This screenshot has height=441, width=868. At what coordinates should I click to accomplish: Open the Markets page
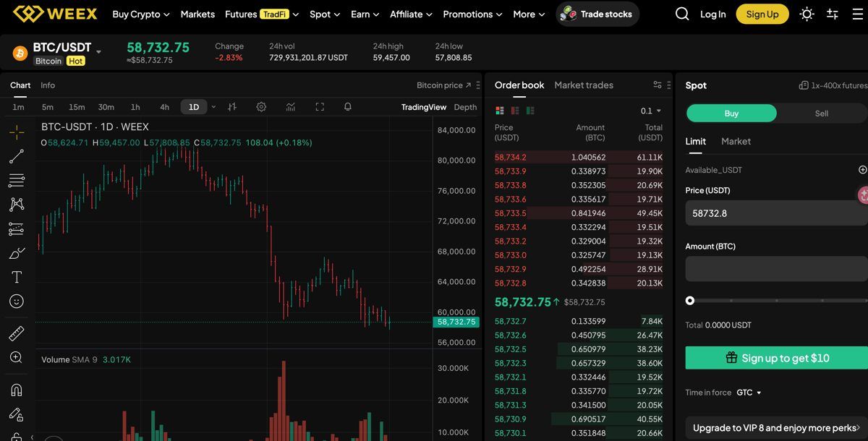click(197, 14)
